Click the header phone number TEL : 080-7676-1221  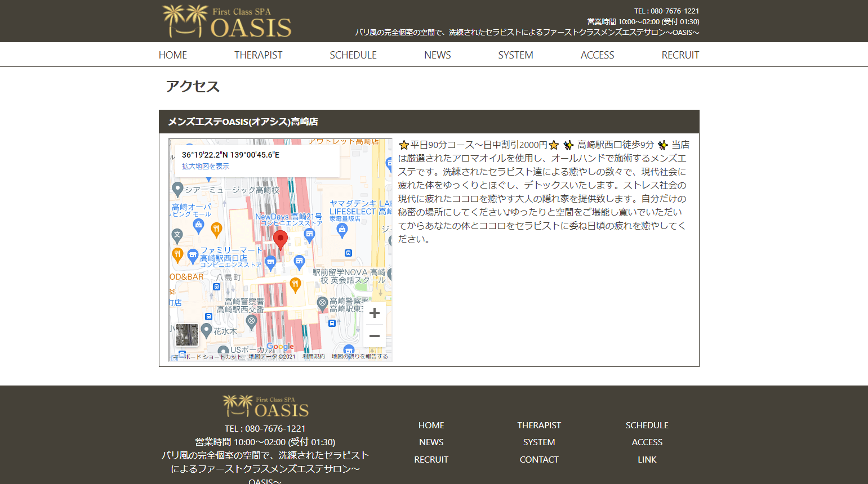tap(666, 11)
